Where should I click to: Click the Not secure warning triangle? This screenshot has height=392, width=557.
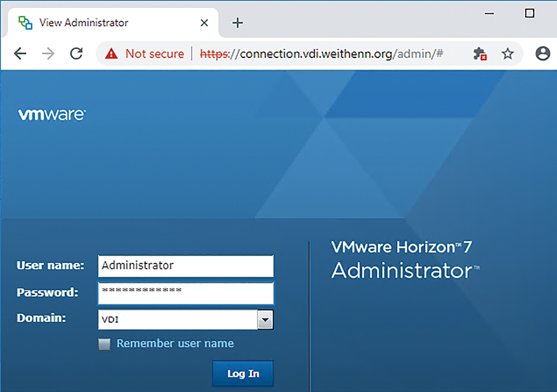[111, 53]
